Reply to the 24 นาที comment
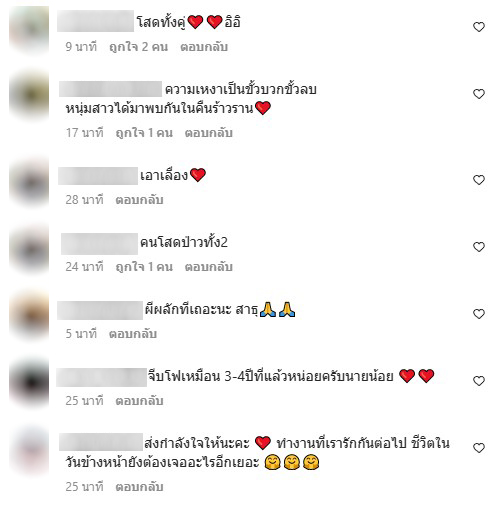The image size is (498, 507). coord(209,267)
